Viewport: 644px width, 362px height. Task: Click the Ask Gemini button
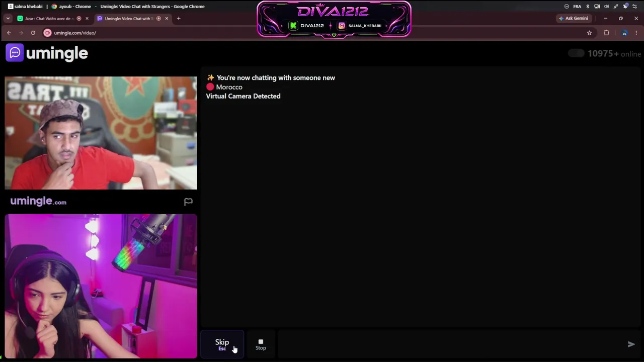pos(573,19)
